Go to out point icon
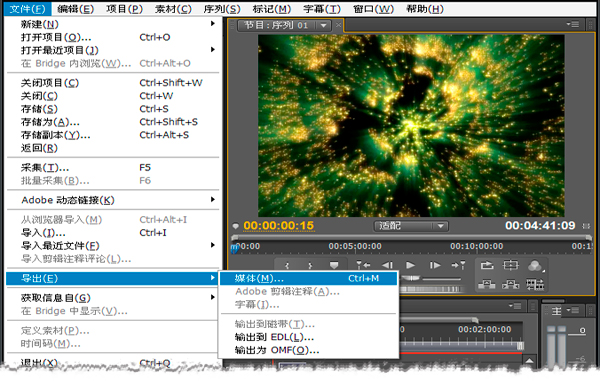The image size is (600, 381). point(458,265)
